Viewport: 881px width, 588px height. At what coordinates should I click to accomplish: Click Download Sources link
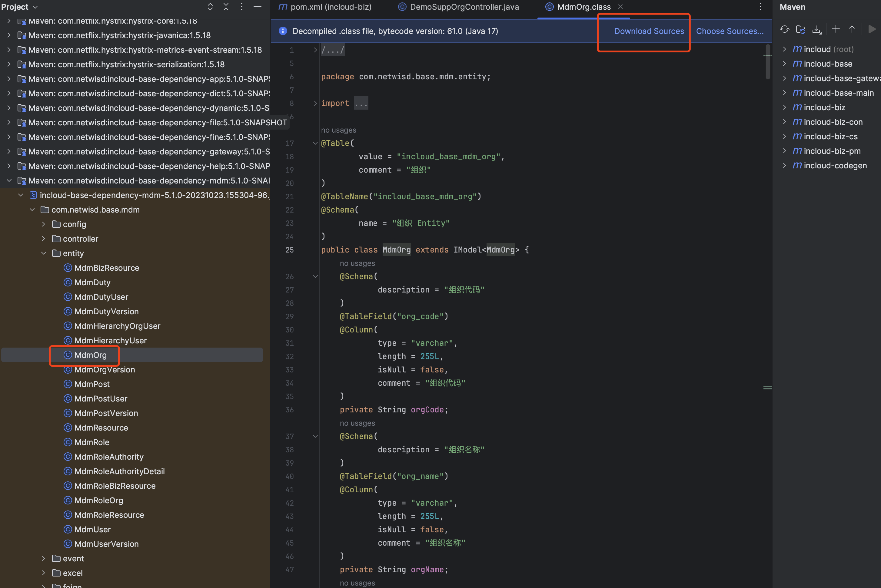point(649,31)
